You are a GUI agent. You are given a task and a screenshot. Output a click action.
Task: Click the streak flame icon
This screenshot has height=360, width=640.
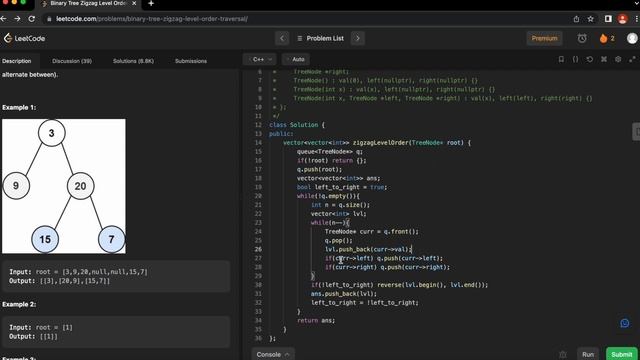coord(603,38)
